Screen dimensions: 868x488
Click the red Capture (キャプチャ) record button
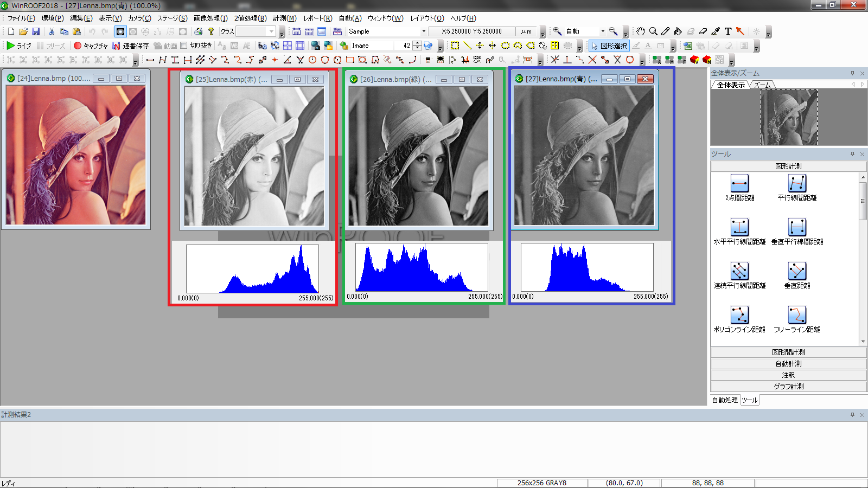pyautogui.click(x=91, y=46)
